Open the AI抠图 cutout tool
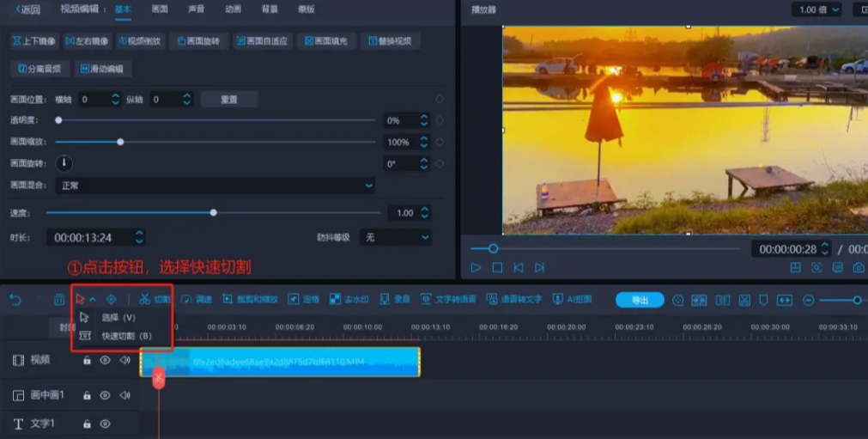Viewport: 868px width, 439px height. (572, 300)
